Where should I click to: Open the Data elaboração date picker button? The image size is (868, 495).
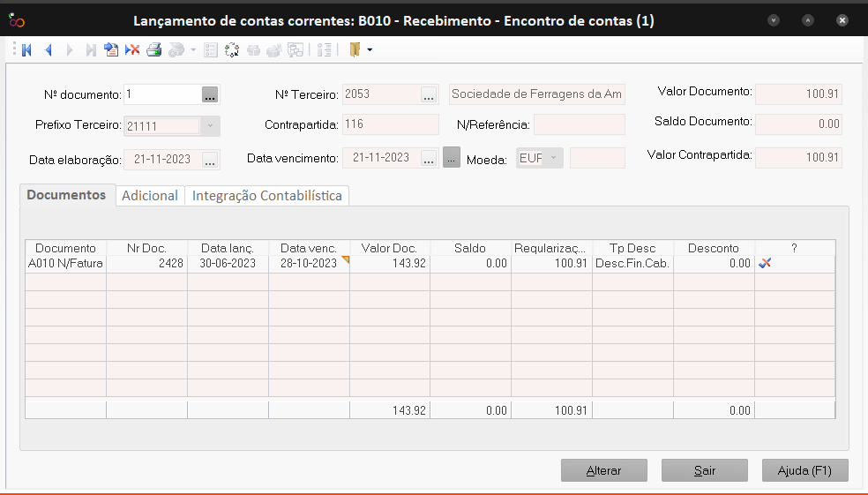point(210,160)
